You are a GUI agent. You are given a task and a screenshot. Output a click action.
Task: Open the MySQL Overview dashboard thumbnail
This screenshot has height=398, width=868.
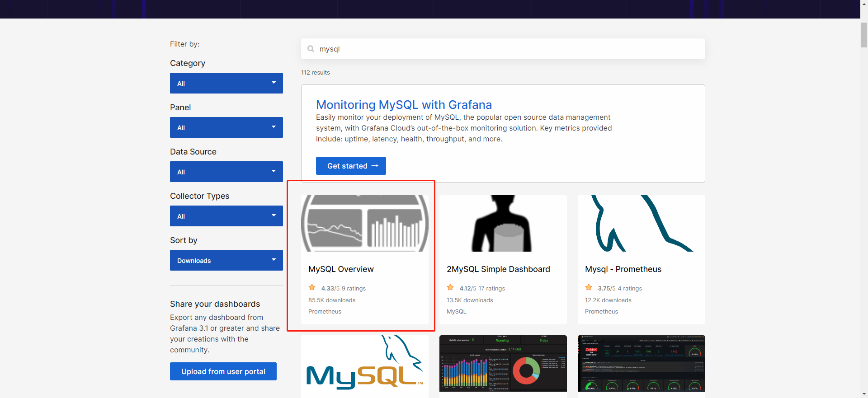pyautogui.click(x=365, y=223)
